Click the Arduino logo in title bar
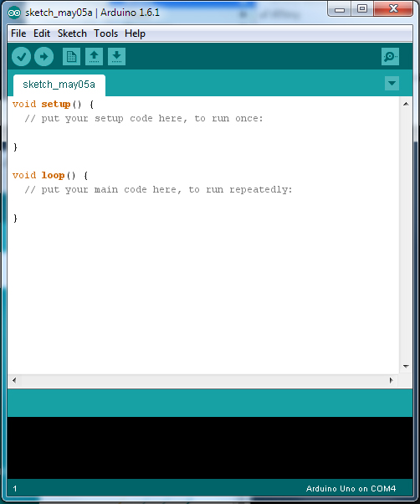Image resolution: width=420 pixels, height=504 pixels. click(x=14, y=13)
